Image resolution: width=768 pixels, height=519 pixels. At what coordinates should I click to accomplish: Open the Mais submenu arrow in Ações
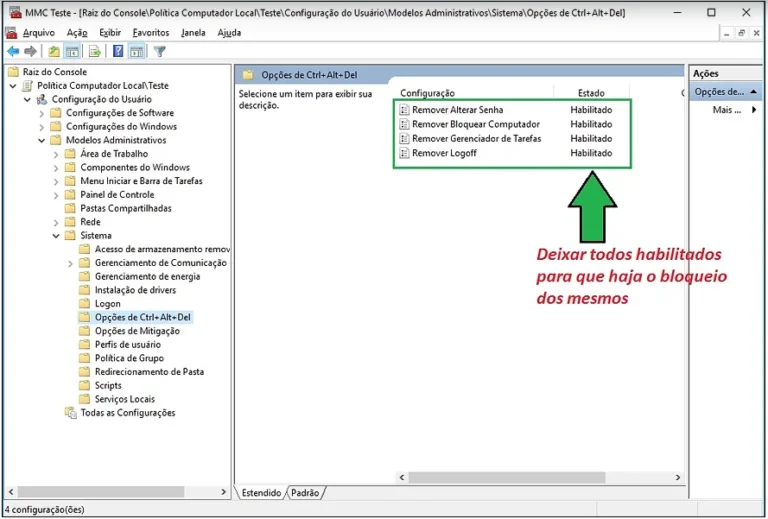click(x=754, y=110)
